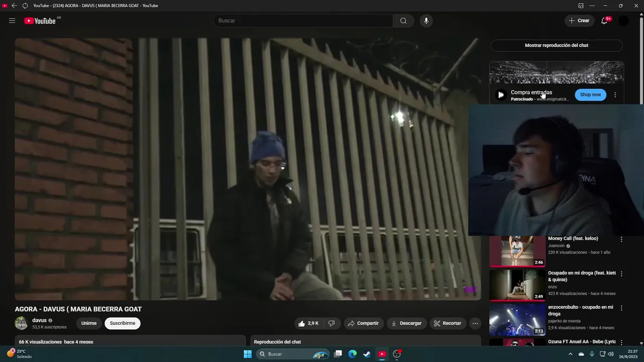Open the Crear menu

click(x=579, y=21)
